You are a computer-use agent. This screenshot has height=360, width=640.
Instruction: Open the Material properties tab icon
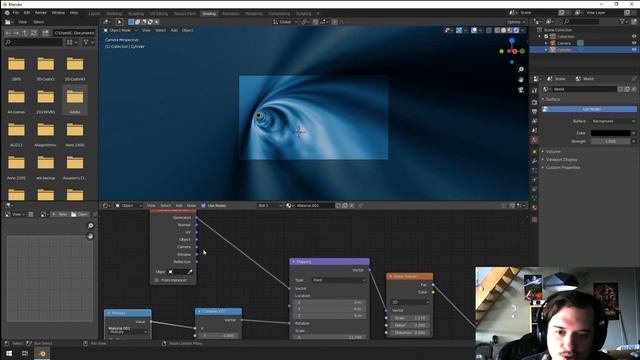[535, 207]
